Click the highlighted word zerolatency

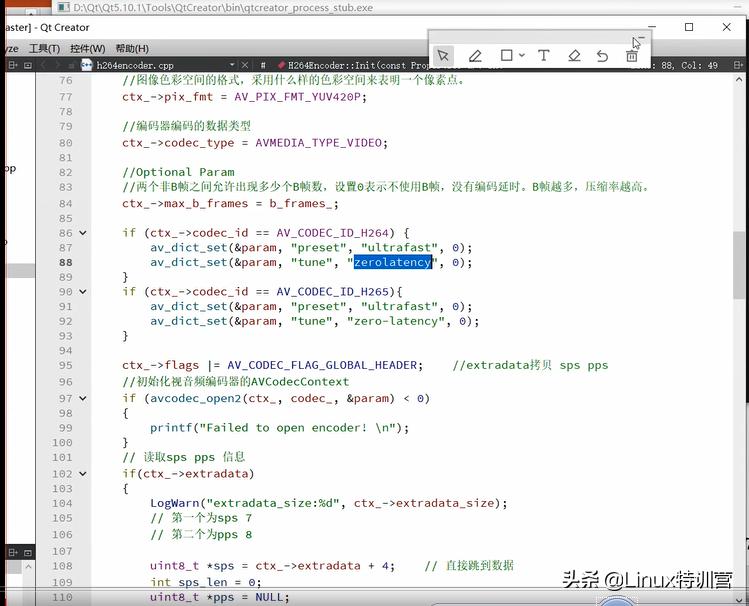(393, 262)
